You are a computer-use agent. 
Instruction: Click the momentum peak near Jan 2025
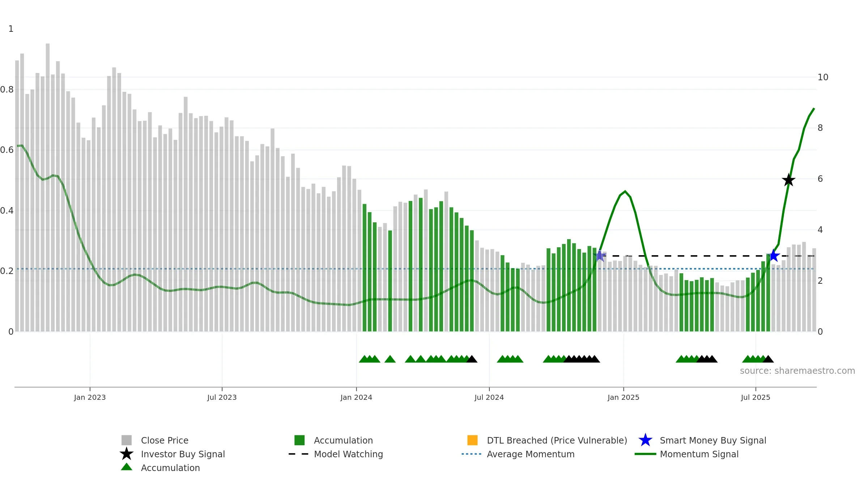[x=625, y=192]
